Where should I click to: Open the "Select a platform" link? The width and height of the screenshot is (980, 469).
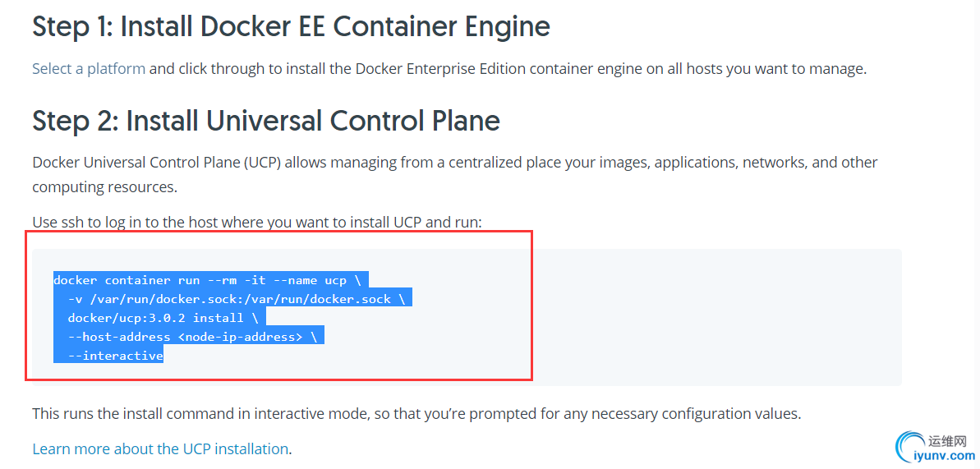[x=89, y=68]
